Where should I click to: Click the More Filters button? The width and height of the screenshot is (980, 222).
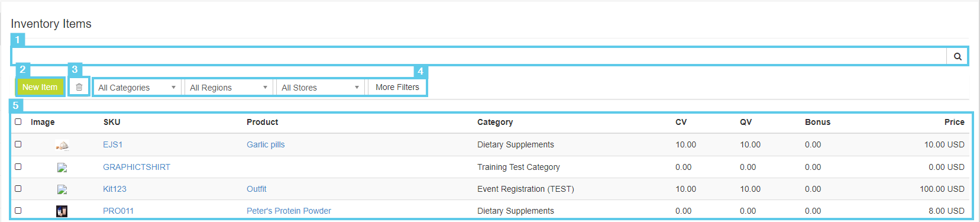pyautogui.click(x=397, y=87)
